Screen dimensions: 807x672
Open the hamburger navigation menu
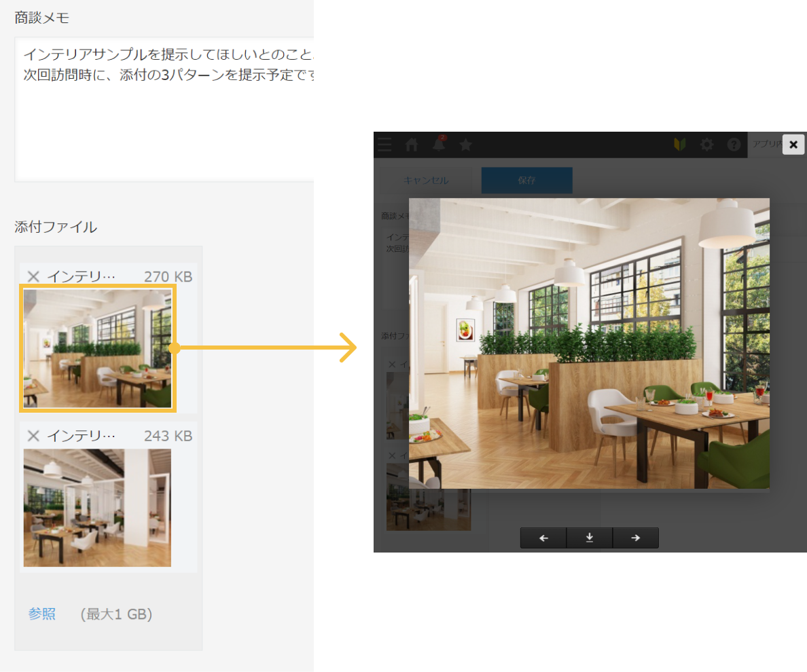(x=384, y=145)
